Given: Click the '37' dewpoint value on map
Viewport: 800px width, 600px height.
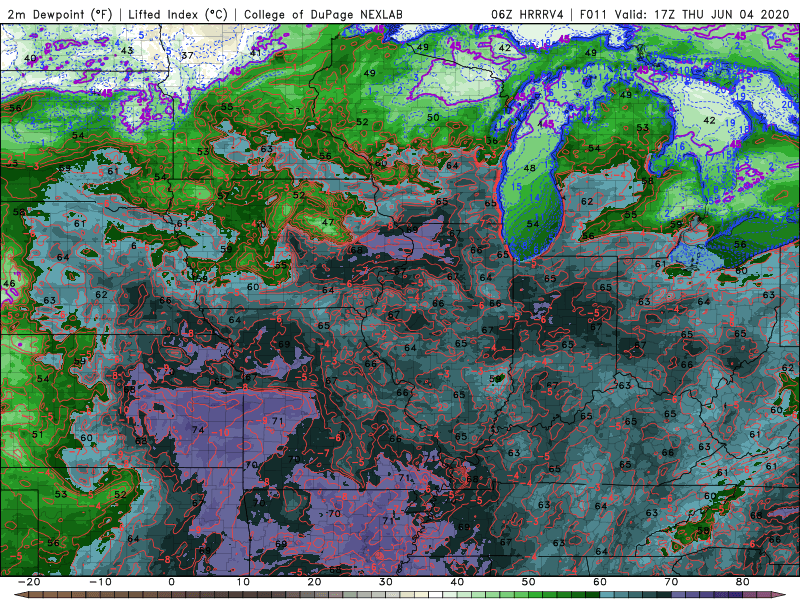Looking at the screenshot, I should tap(187, 55).
